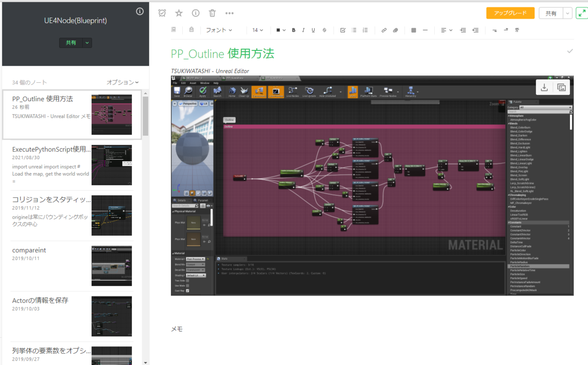Click the UE4Node(Blueprint) notebook title
The height and width of the screenshot is (365, 588).
point(75,21)
